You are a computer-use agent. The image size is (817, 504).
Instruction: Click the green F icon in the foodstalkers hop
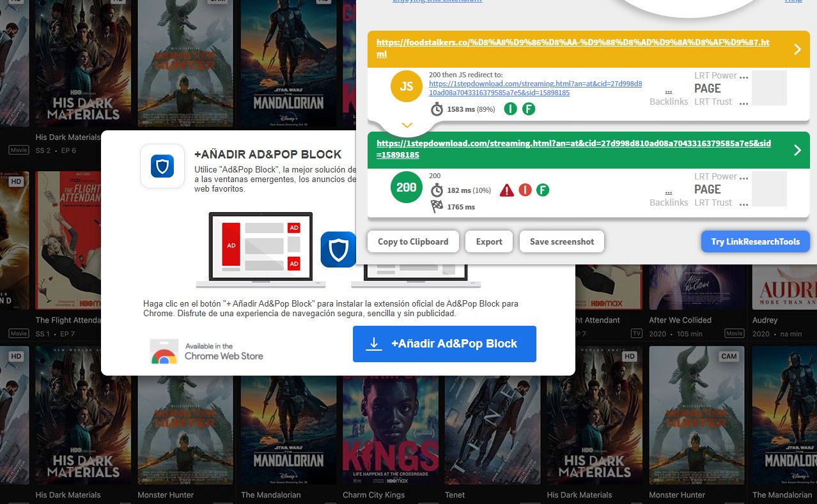[x=529, y=109]
